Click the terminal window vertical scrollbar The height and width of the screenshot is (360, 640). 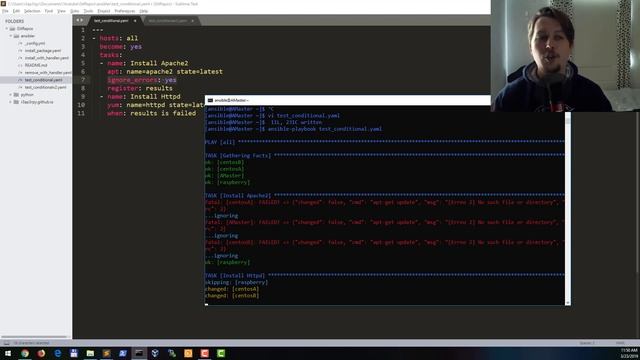(x=568, y=209)
